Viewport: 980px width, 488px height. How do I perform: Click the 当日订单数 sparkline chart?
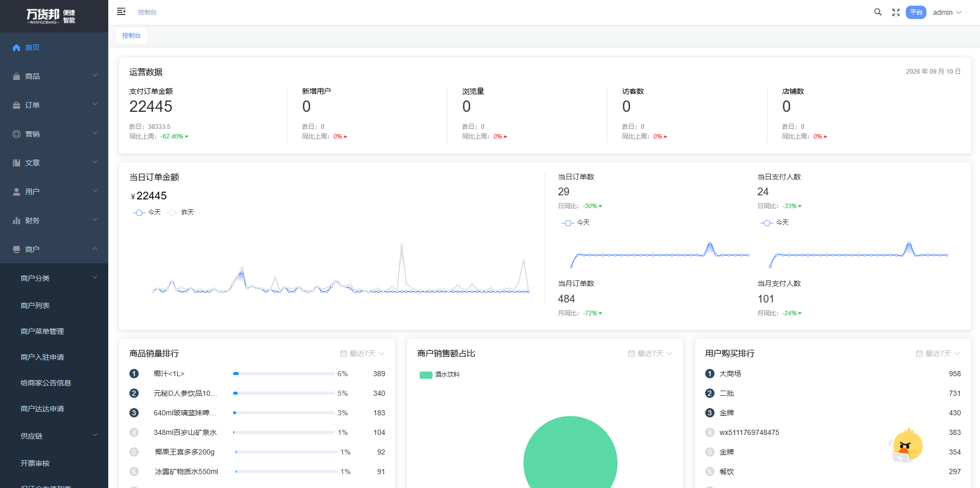click(660, 255)
